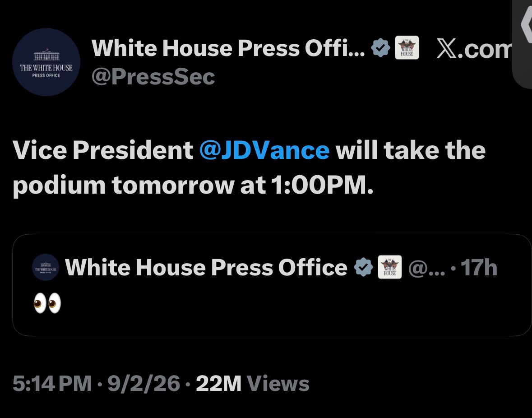Click the White House affiliation badge beside main name
532x418 pixels.
tap(407, 48)
